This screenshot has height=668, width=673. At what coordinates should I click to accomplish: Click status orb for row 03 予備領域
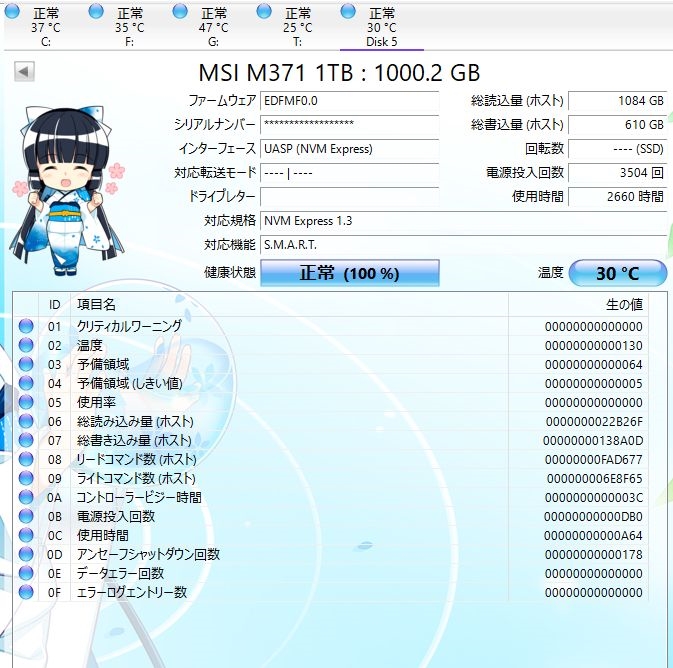(26, 364)
